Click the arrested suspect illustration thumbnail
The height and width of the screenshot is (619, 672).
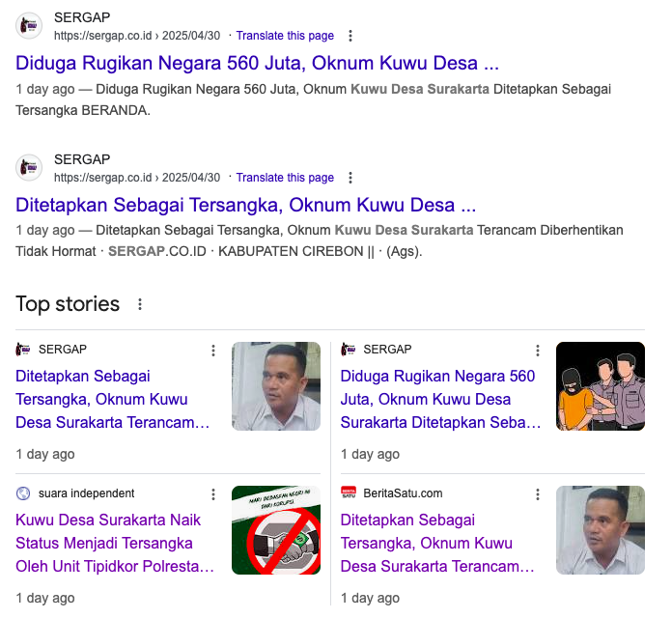[601, 386]
